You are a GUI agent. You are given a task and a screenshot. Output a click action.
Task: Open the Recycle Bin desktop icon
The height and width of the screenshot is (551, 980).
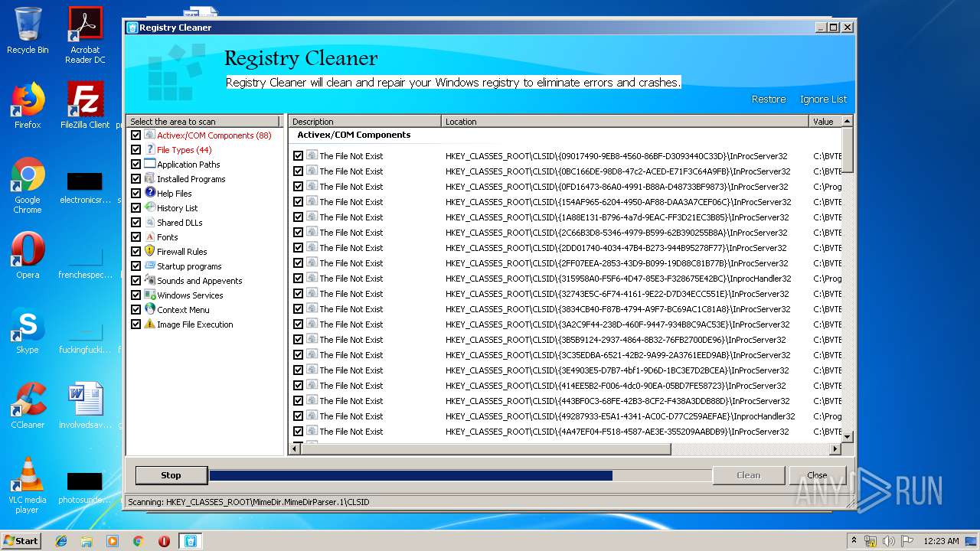point(28,31)
